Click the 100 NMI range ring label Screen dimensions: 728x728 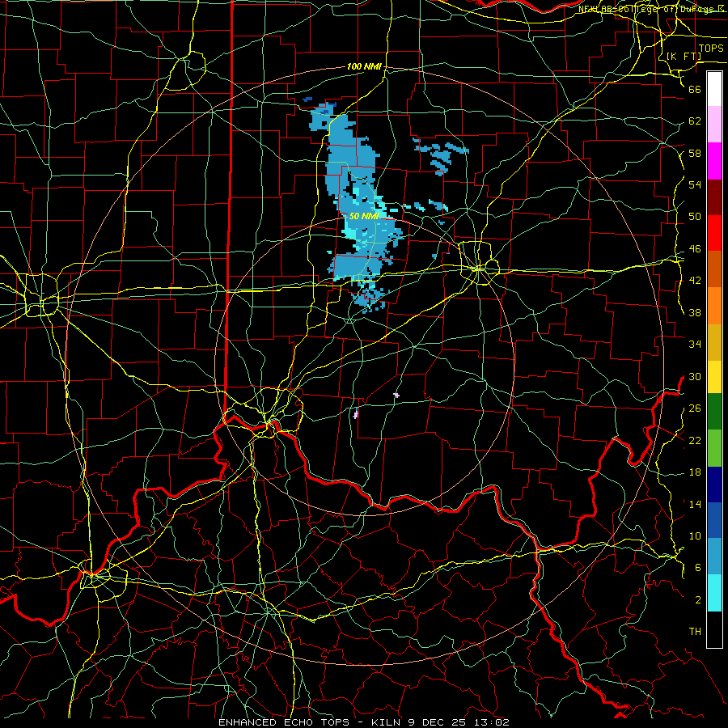[364, 67]
